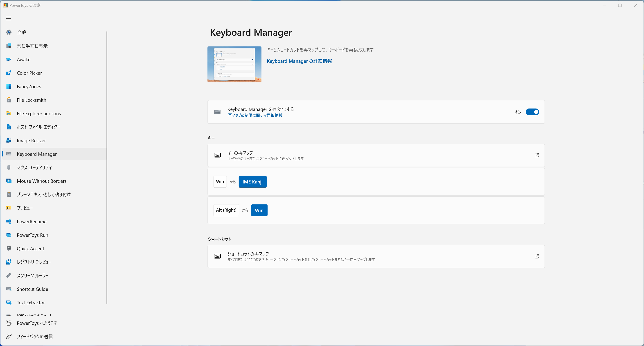
Task: Open フィードバックの送信 at sidebar bottom
Action: point(34,337)
